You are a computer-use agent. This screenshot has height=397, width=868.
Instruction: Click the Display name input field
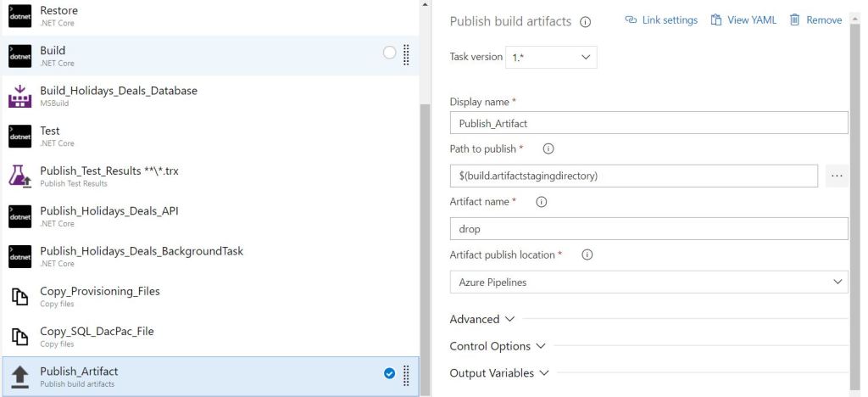648,123
